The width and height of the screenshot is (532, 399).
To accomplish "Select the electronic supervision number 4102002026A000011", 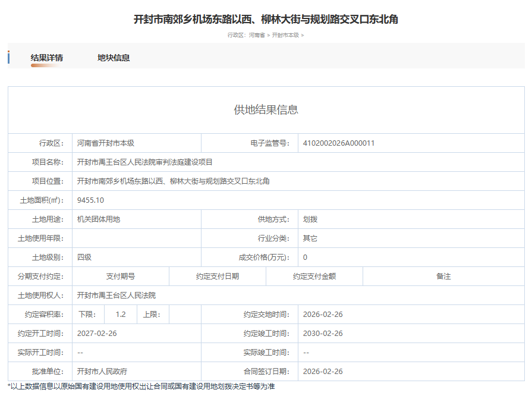I will (x=338, y=143).
